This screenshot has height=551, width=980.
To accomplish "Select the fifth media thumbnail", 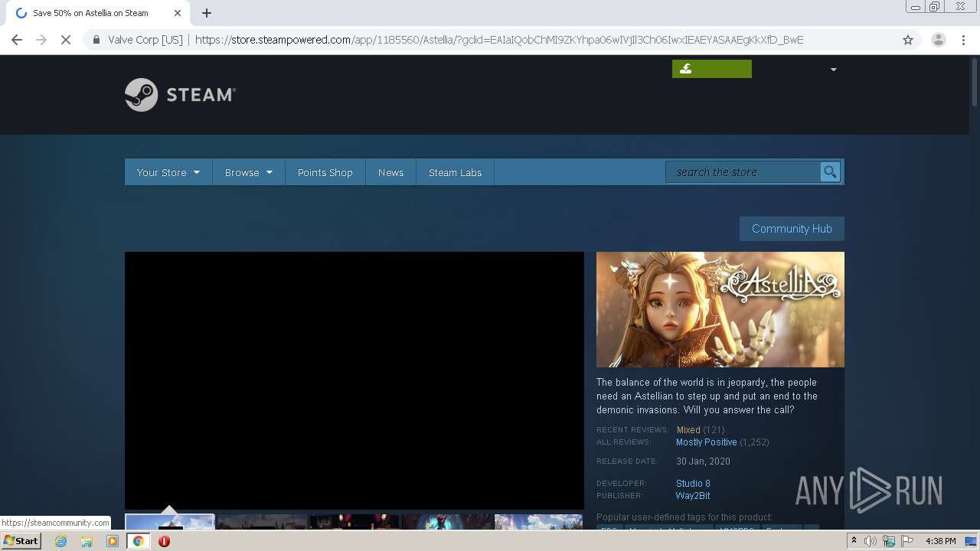I will (x=539, y=522).
